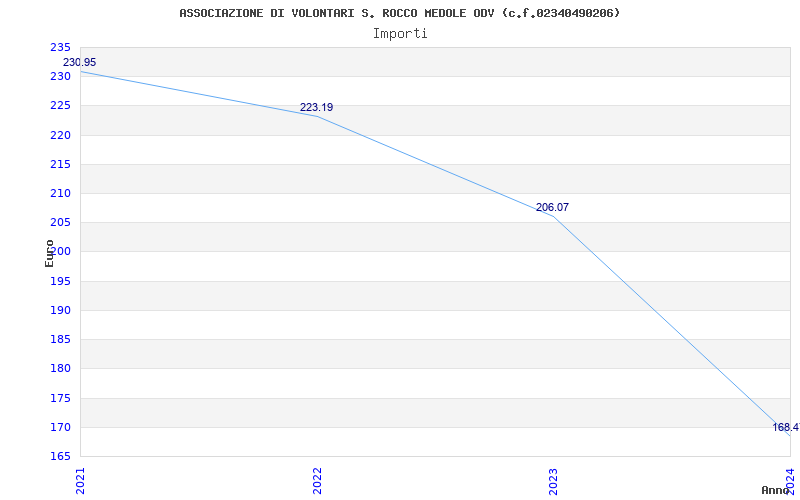Image resolution: width=800 pixels, height=500 pixels.
Task: Click the 195 y-axis tick
Action: tap(60, 281)
